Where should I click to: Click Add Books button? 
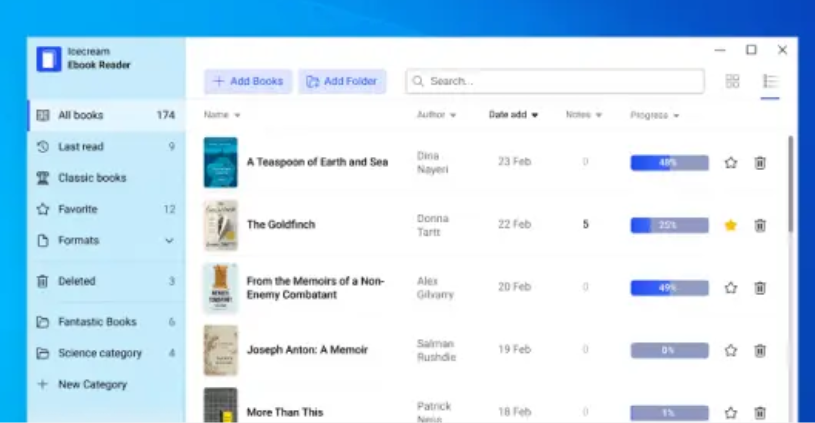coord(248,81)
